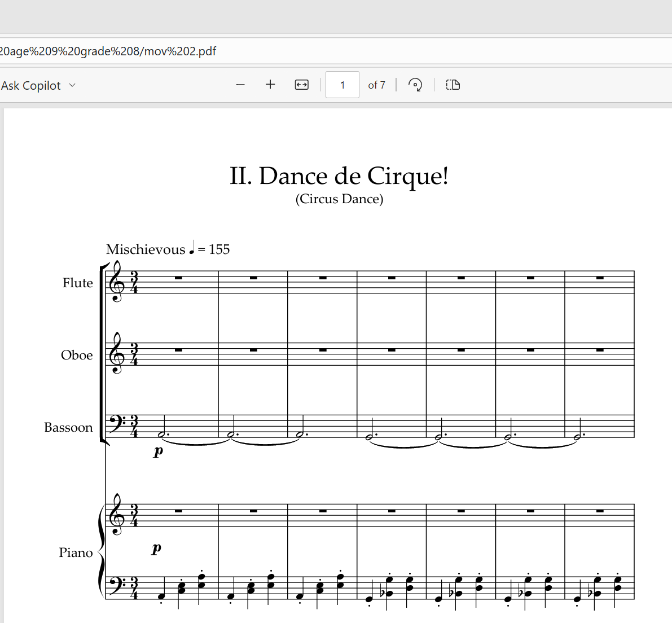Expand the Ask Copilot dropdown chevron

click(x=72, y=85)
